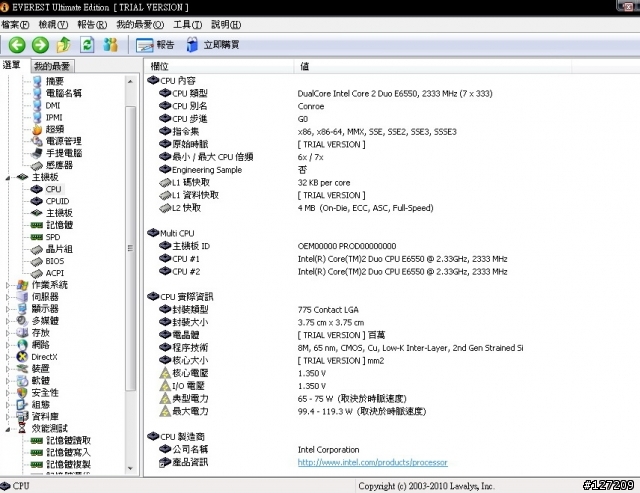Click the green icon beside SPD
640x493 pixels.
[x=37, y=237]
